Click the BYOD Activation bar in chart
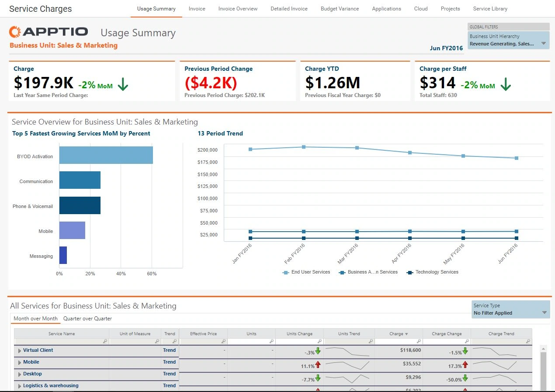 click(x=106, y=155)
